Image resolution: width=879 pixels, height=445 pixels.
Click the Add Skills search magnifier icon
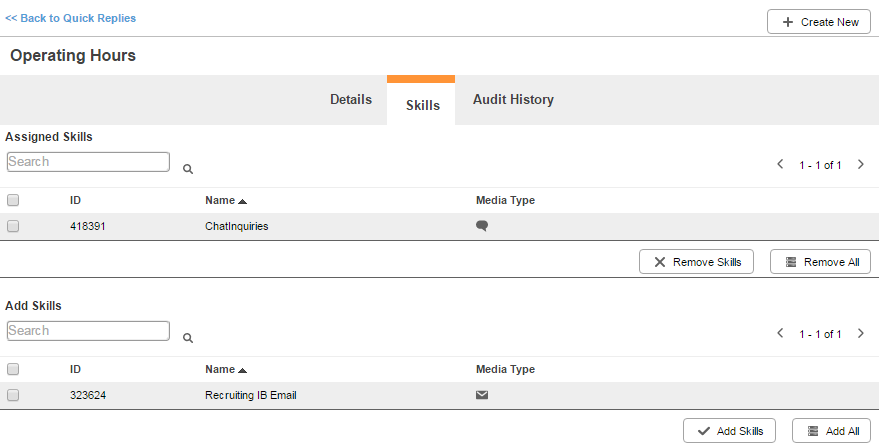188,338
